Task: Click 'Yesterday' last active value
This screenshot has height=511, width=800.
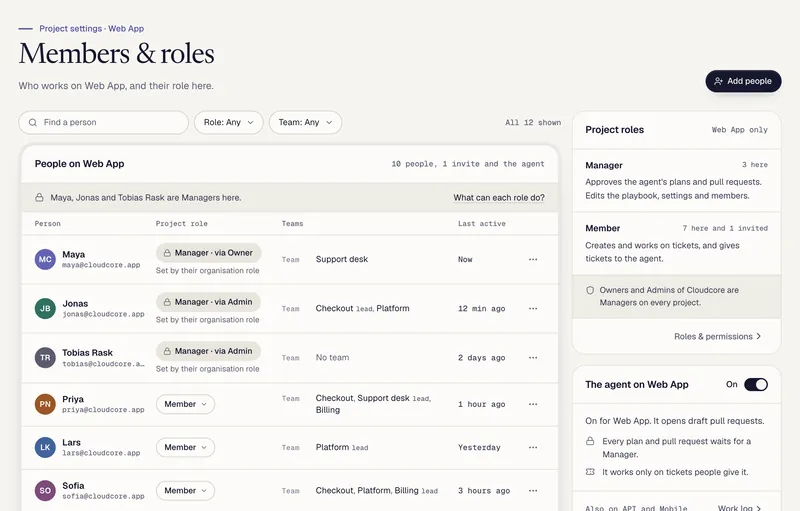Action: click(479, 447)
